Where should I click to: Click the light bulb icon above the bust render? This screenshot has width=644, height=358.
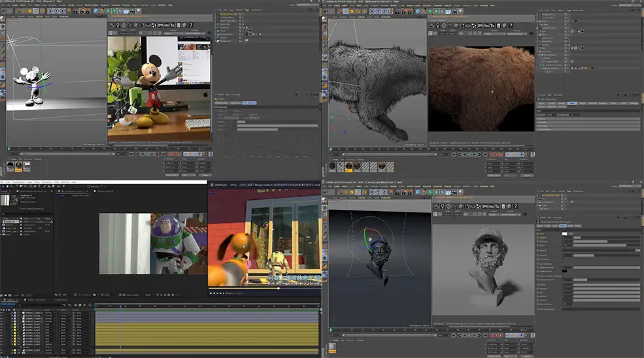(443, 206)
